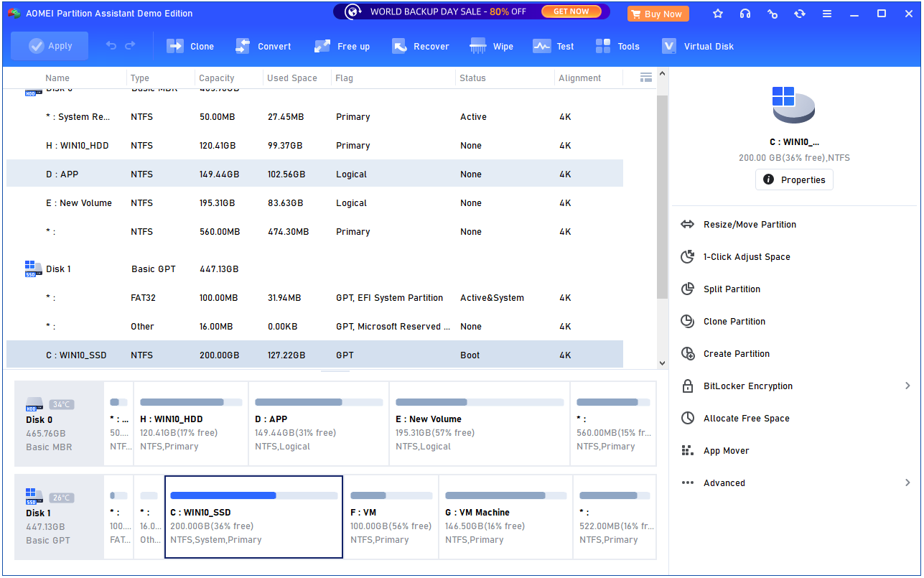
Task: Click the star favorites icon in title bar
Action: click(718, 14)
